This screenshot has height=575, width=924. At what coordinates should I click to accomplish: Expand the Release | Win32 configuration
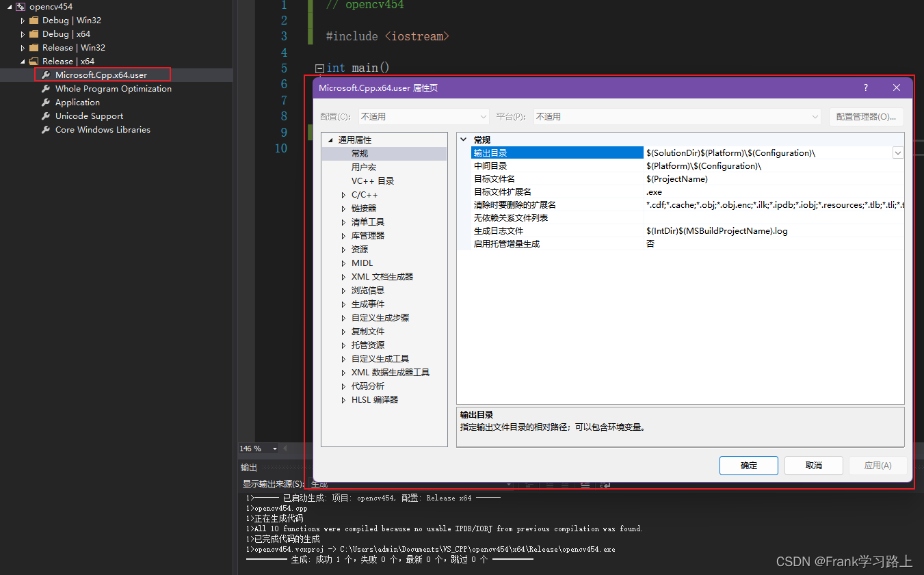point(23,48)
